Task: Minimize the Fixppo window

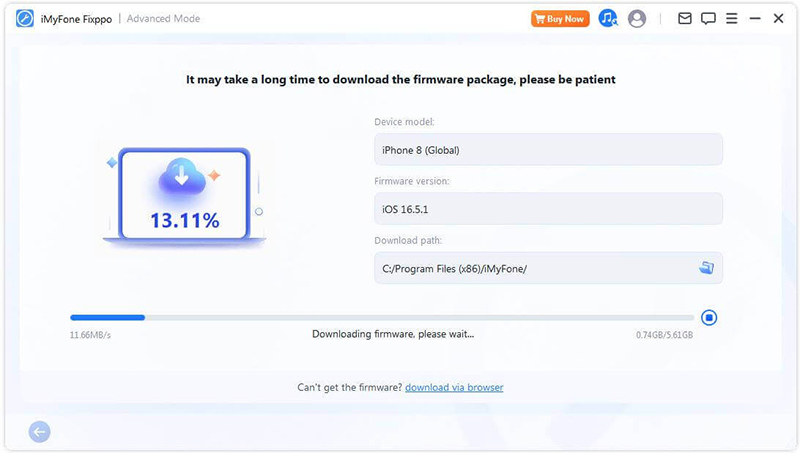Action: click(x=755, y=19)
